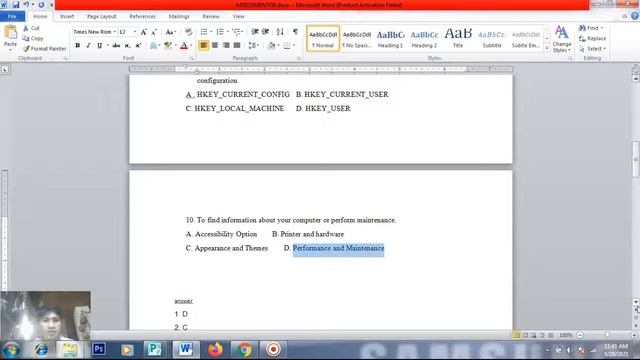Copy the selection to clipboard
The width and height of the screenshot is (640, 360).
[33, 38]
